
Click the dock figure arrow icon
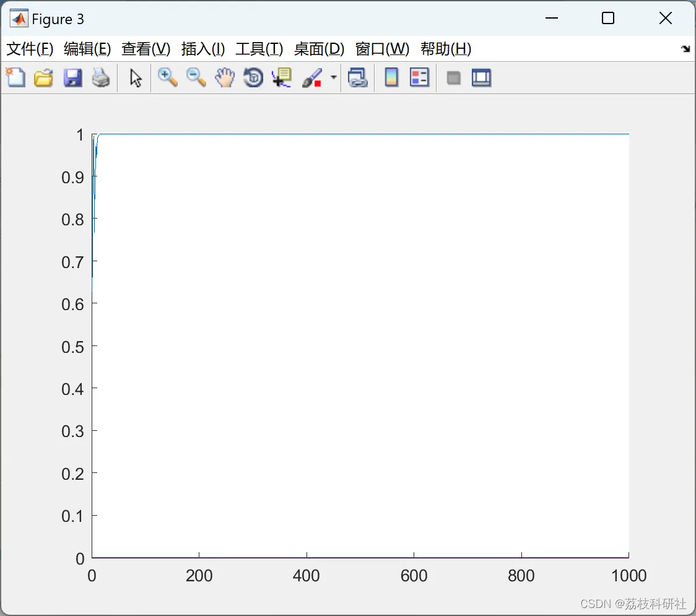pyautogui.click(x=686, y=49)
